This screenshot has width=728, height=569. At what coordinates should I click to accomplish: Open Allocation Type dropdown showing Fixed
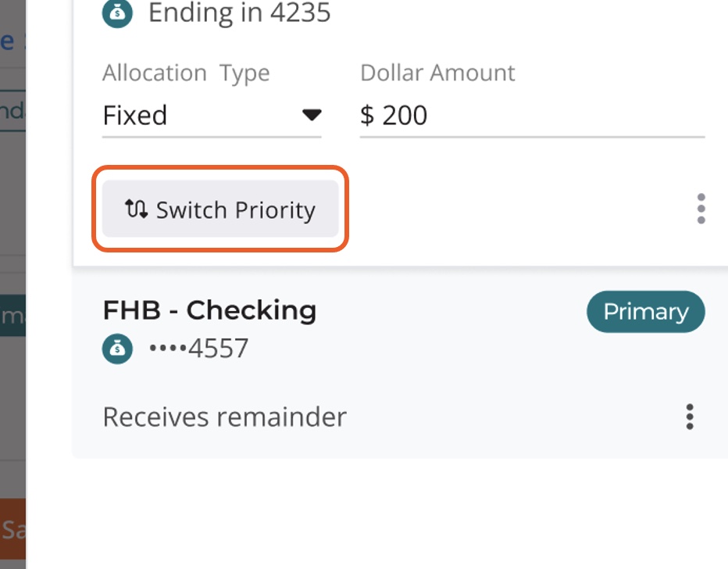[x=212, y=115]
